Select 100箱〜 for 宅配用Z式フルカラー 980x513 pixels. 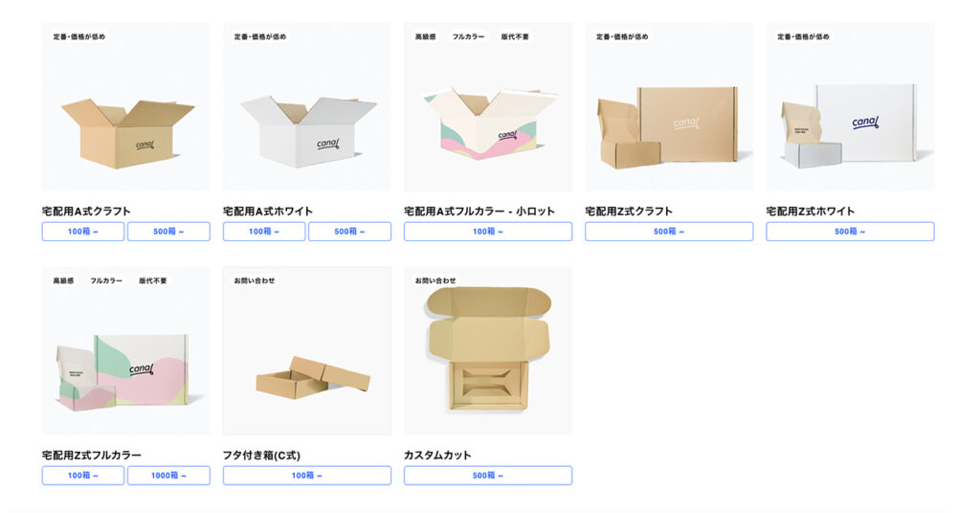point(83,475)
